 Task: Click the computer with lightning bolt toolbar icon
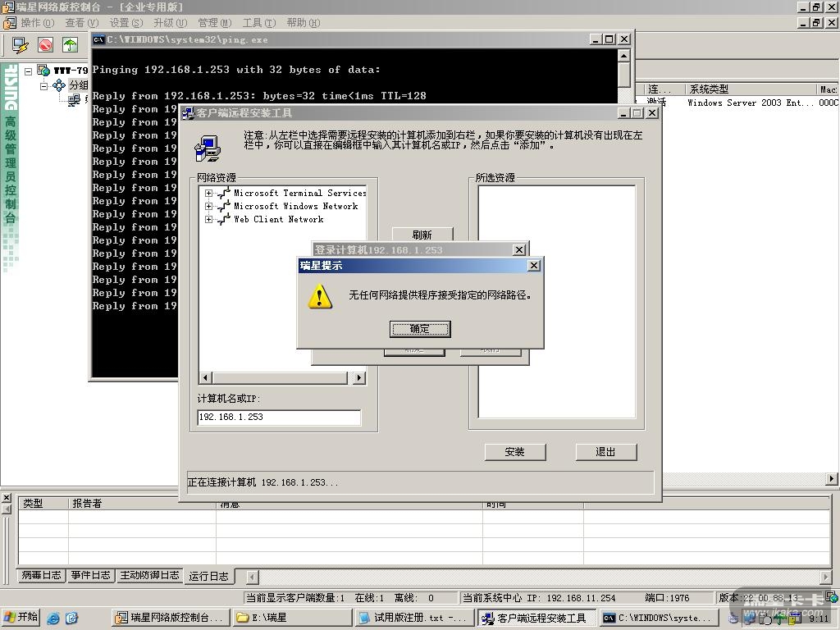coord(21,45)
